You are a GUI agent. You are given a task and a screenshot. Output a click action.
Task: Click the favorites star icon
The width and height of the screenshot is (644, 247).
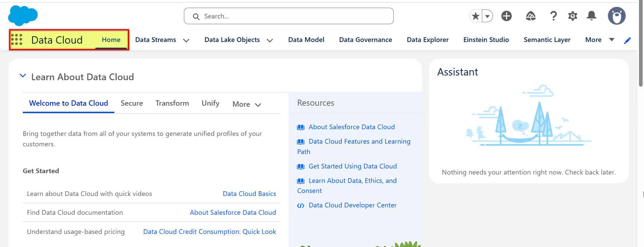point(476,16)
